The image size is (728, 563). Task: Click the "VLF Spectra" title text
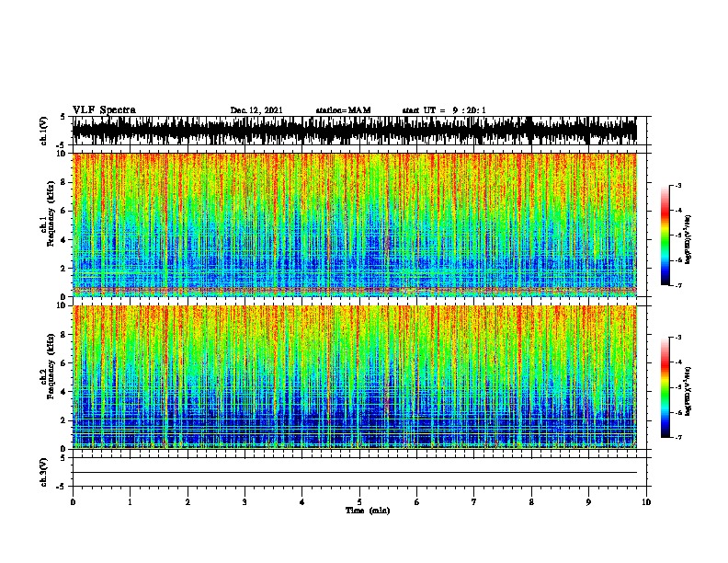(104, 110)
